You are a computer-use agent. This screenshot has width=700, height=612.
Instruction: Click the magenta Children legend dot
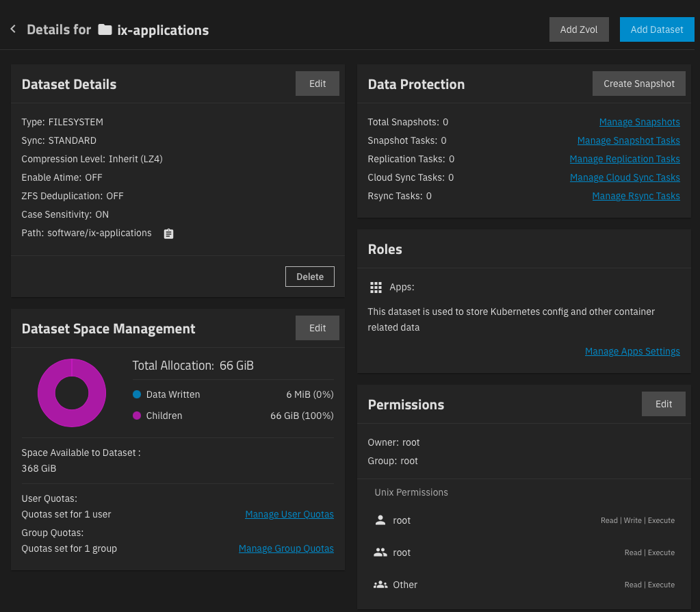click(x=137, y=416)
